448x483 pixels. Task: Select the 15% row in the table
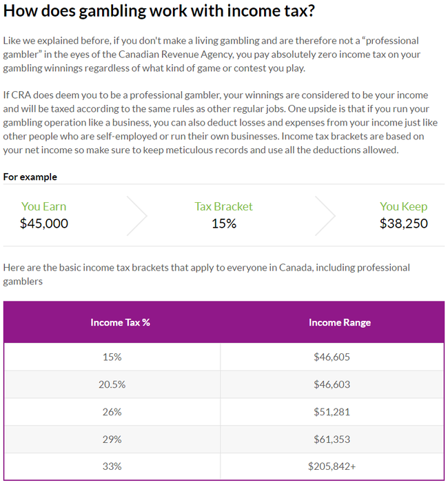111,357
